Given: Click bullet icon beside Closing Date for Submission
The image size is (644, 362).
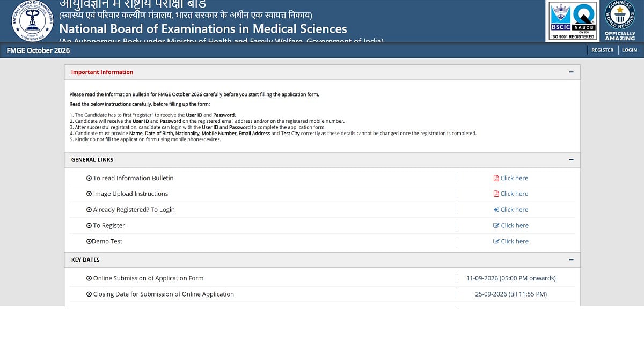Looking at the screenshot, I should pos(89,294).
